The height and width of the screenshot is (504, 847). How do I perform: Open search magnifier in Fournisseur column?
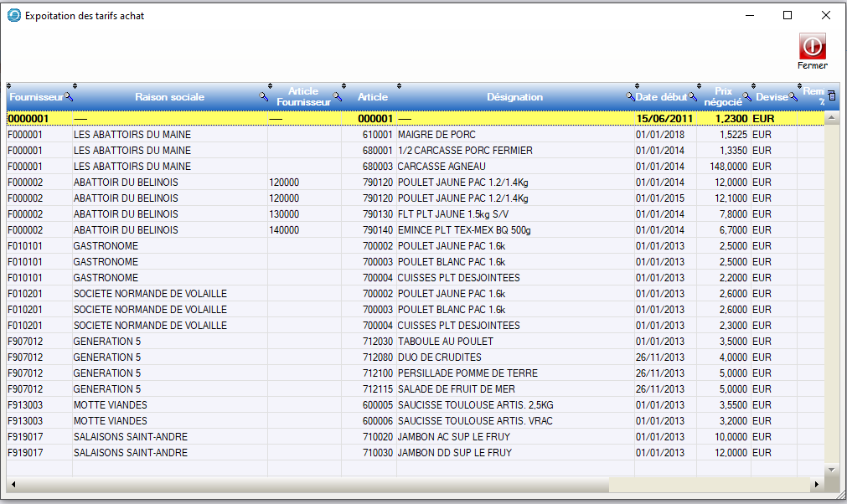[x=69, y=97]
